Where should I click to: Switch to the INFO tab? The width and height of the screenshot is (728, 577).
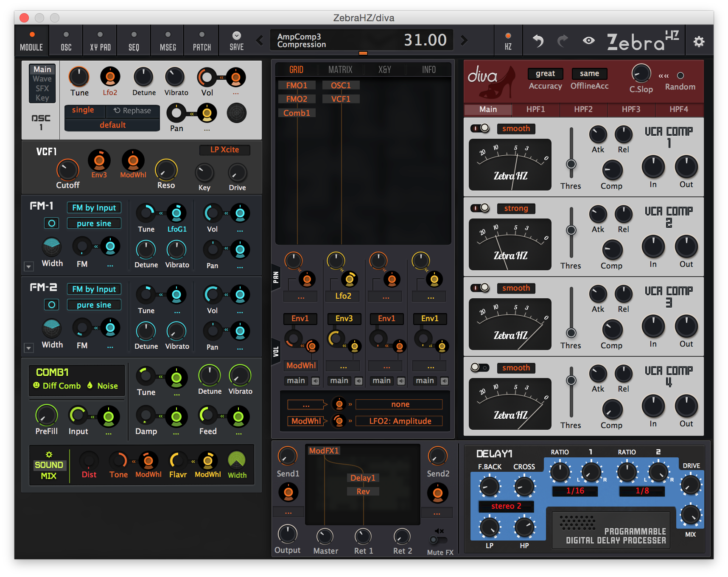(x=429, y=70)
